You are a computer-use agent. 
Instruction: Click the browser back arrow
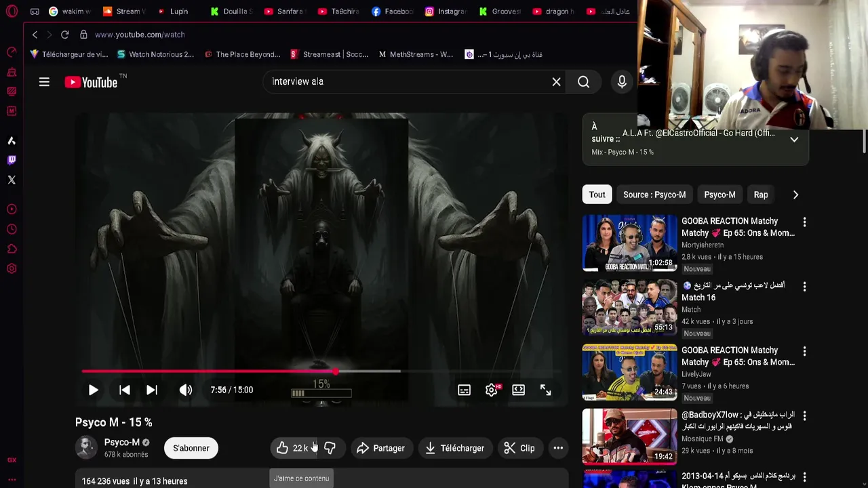coord(35,35)
